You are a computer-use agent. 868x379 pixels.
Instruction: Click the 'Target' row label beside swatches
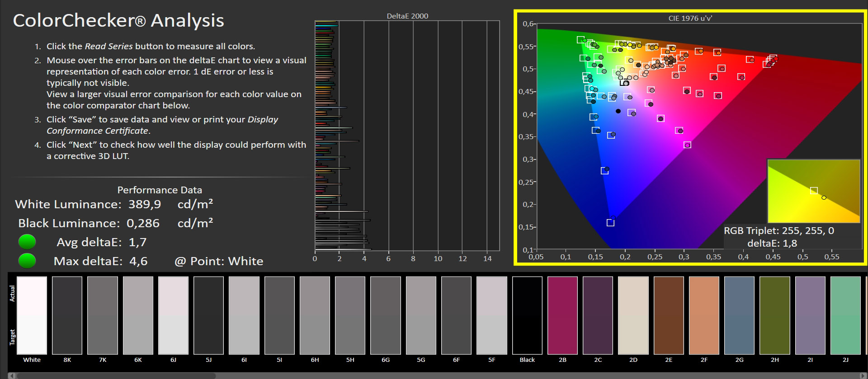12,337
